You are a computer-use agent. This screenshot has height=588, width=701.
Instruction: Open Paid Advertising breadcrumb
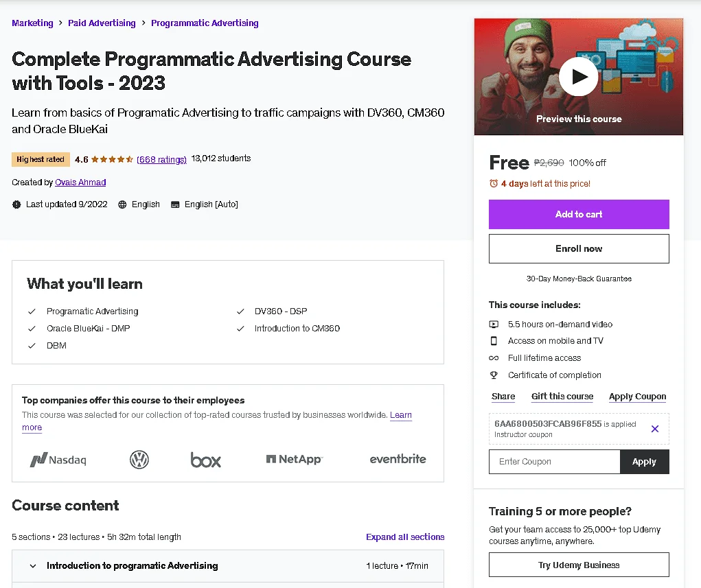click(x=102, y=23)
